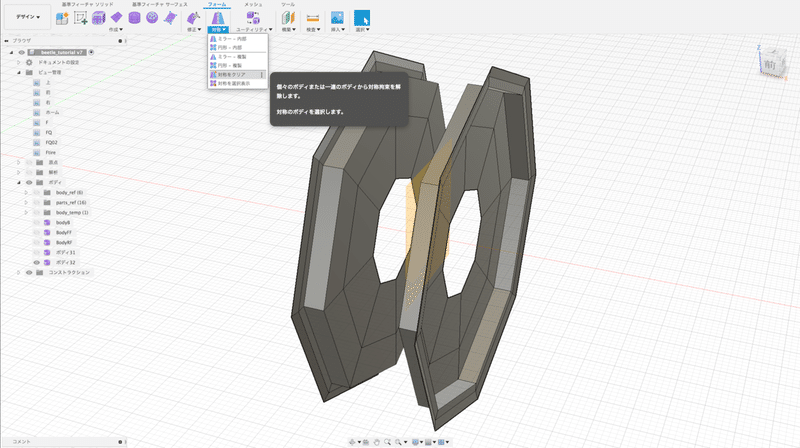Viewport: 800px width, 448px height.
Task: Select the purple Sphere form tool
Action: pos(152,18)
